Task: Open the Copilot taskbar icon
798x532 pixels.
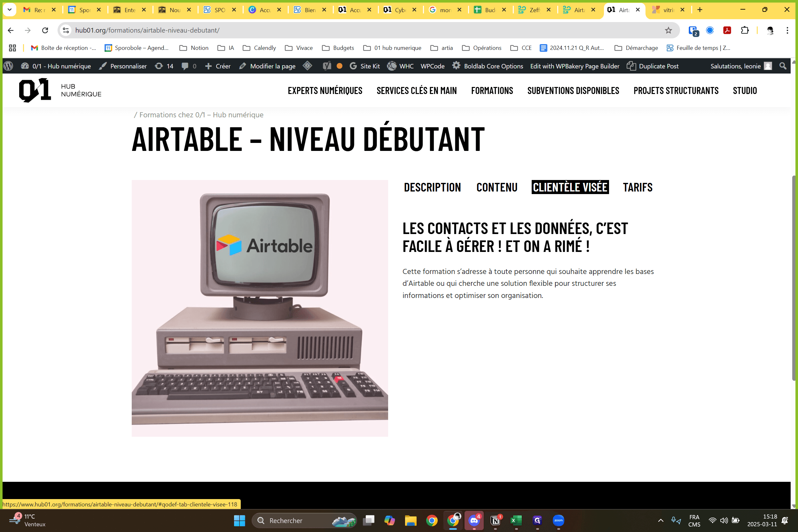Action: (389, 520)
